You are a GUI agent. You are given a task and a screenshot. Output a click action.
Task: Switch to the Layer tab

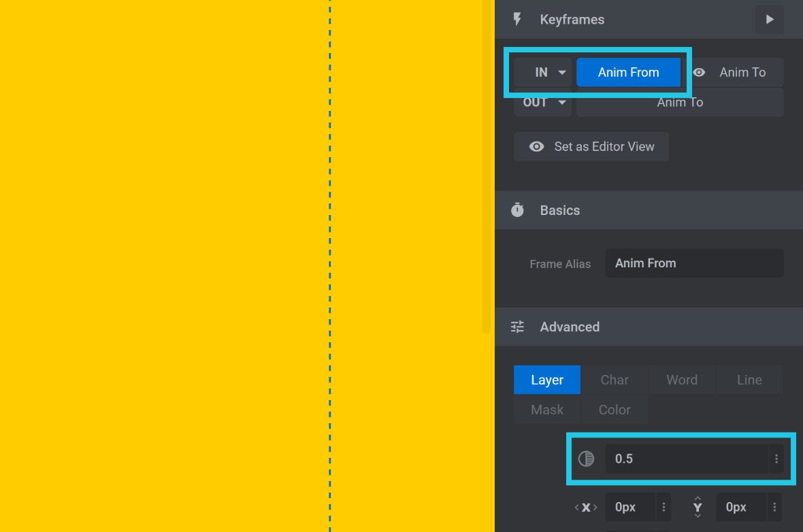547,380
